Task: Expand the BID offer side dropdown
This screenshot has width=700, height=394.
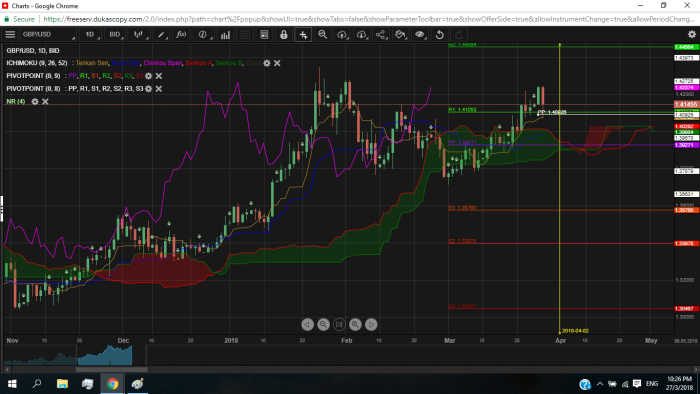Action: click(116, 34)
